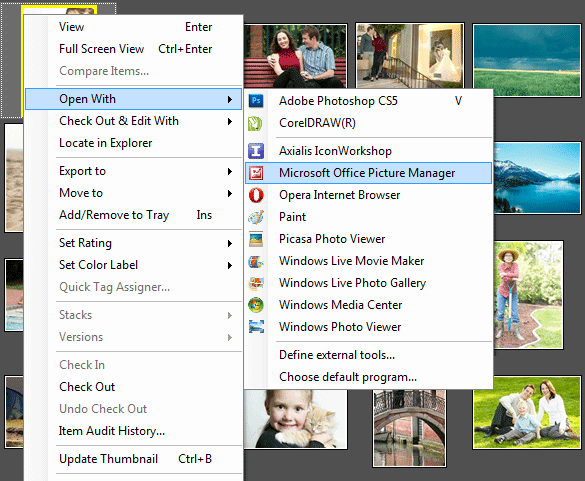Click the Windows Live Movie Maker icon
The height and width of the screenshot is (481, 585).
click(256, 261)
